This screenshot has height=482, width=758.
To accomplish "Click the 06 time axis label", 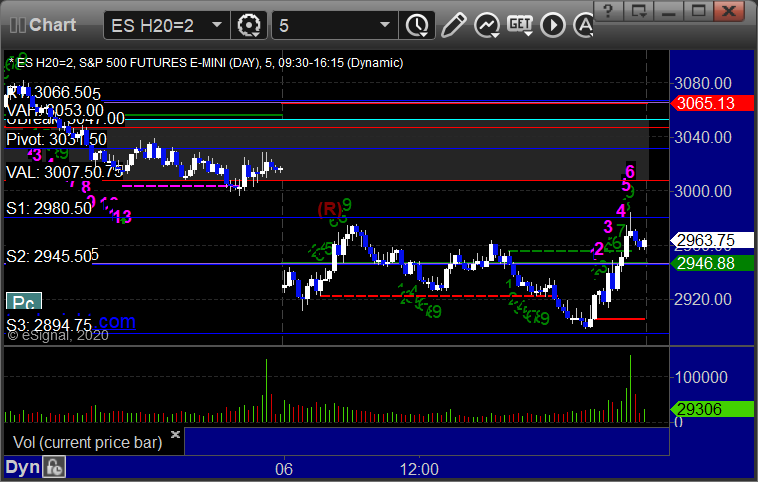I will [284, 469].
